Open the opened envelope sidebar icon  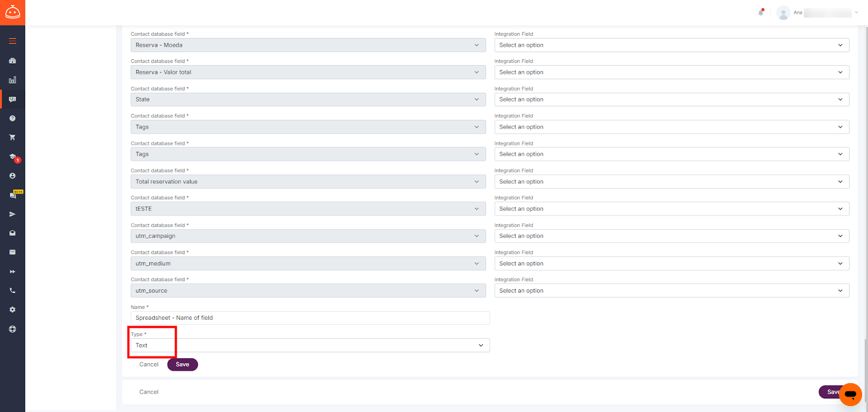(12, 233)
